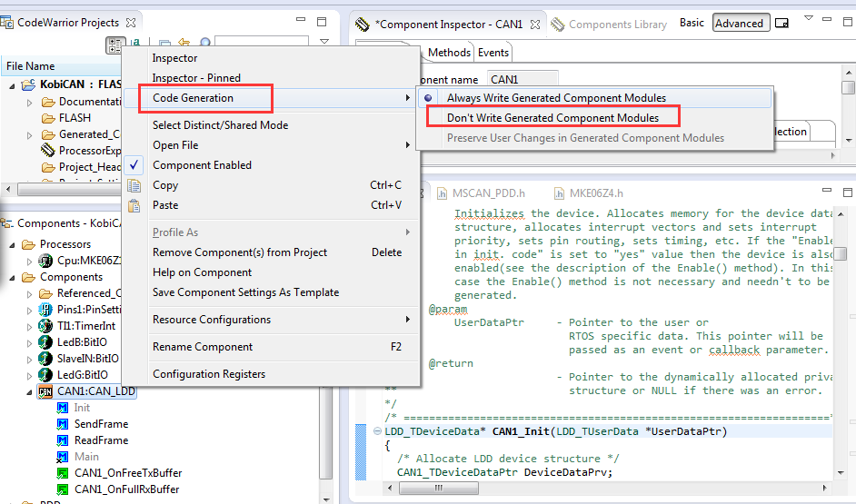
Task: Open the Open File submenu
Action: [272, 145]
